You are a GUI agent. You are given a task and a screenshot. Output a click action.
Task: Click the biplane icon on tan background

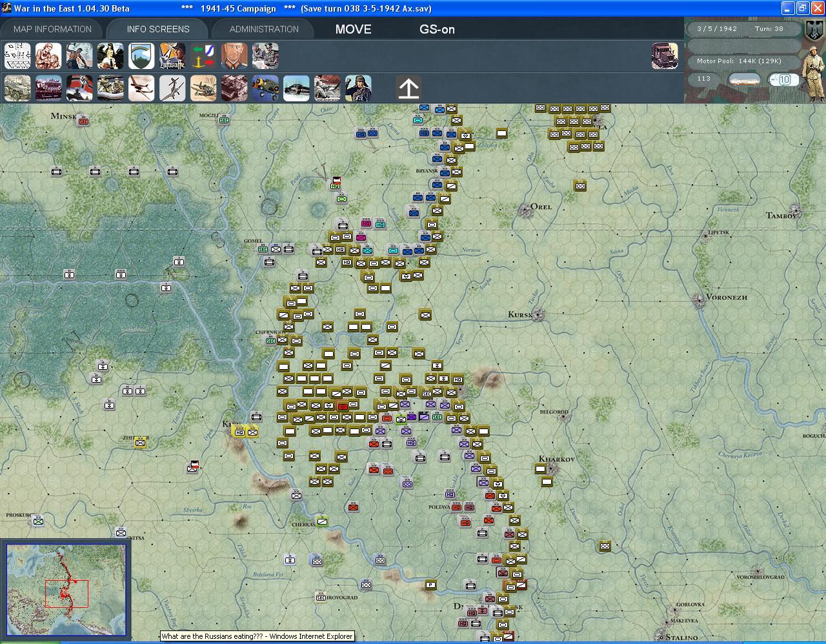203,88
